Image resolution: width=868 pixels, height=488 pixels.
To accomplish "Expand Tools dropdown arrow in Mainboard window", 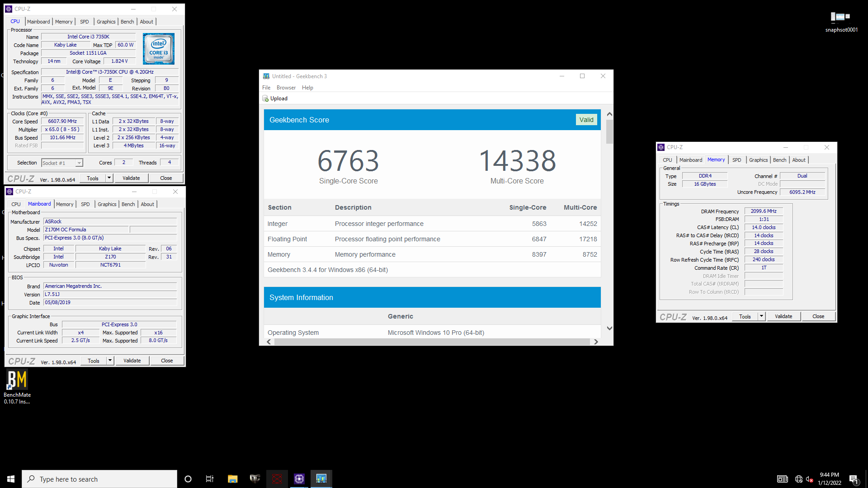I will [x=110, y=361].
